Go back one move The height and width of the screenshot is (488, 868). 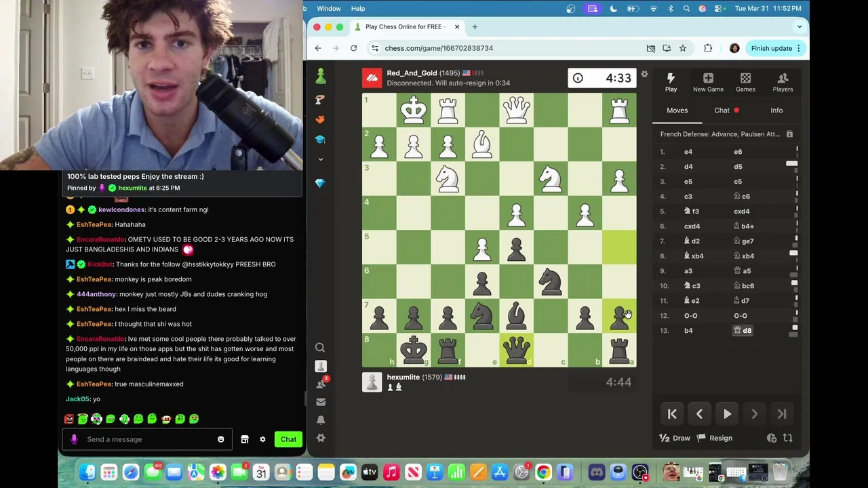pos(699,414)
